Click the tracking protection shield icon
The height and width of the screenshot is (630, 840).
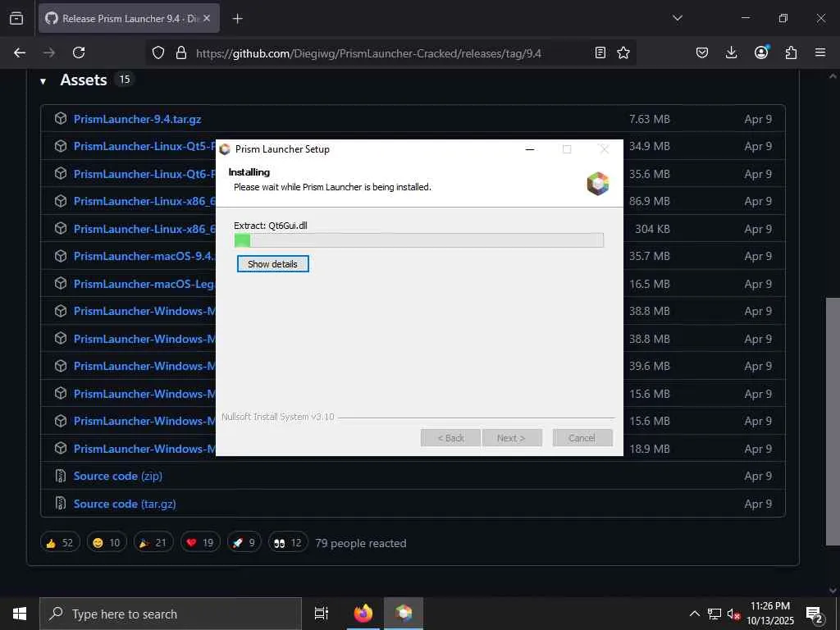pos(158,52)
